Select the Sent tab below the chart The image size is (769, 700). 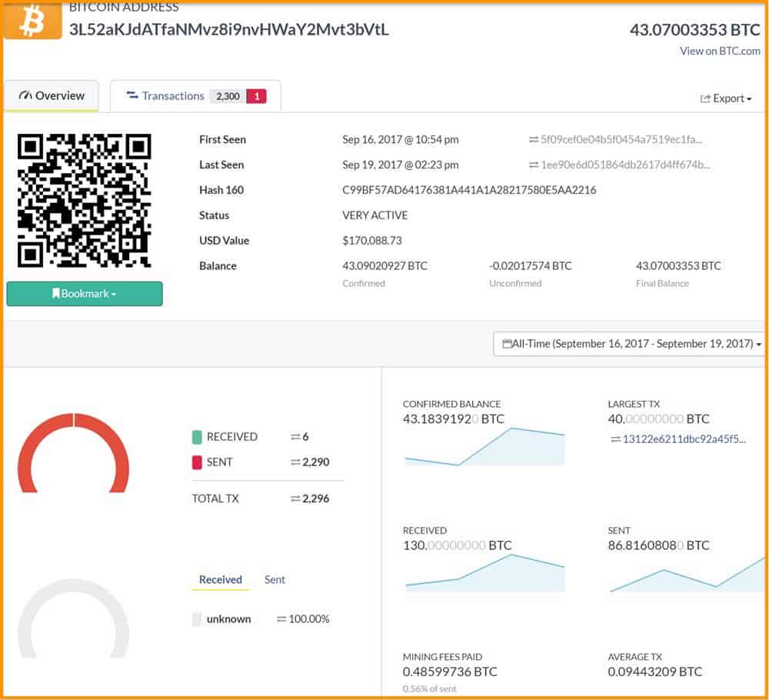point(275,579)
